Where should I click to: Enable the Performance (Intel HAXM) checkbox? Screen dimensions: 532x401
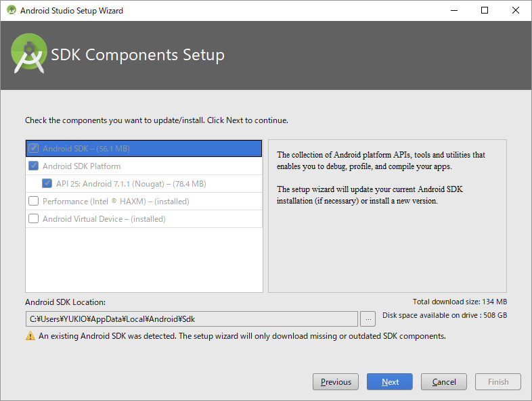pyautogui.click(x=34, y=202)
